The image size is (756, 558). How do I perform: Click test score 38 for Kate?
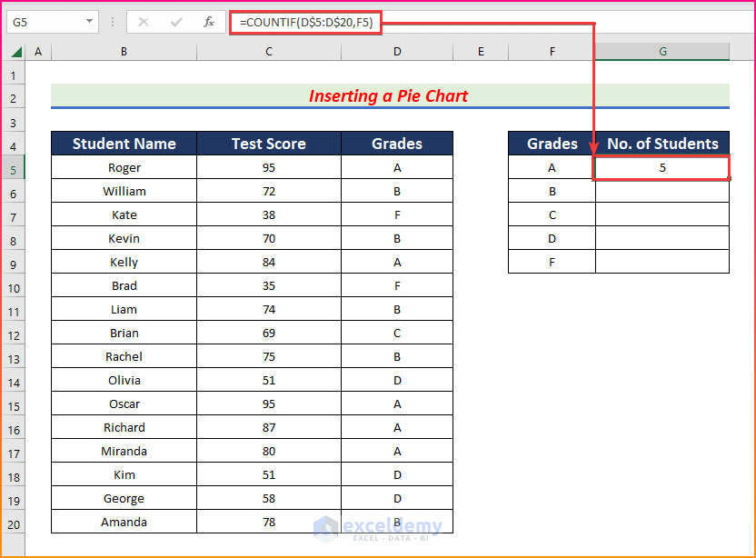click(269, 214)
